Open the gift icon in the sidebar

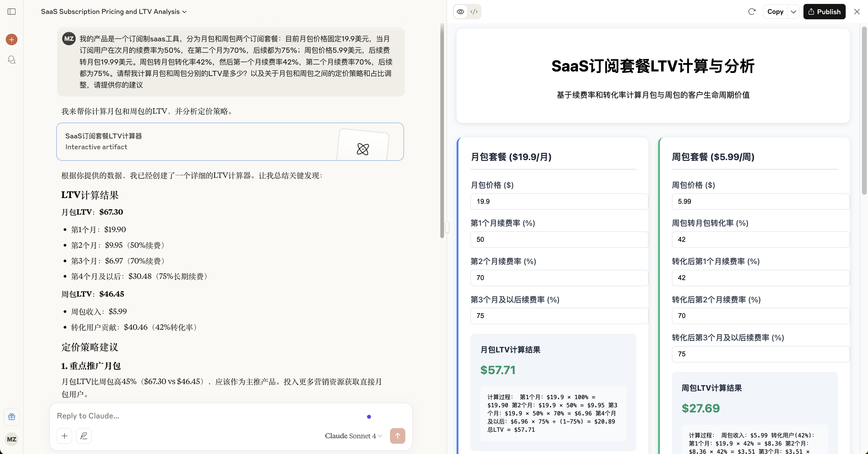click(x=11, y=417)
